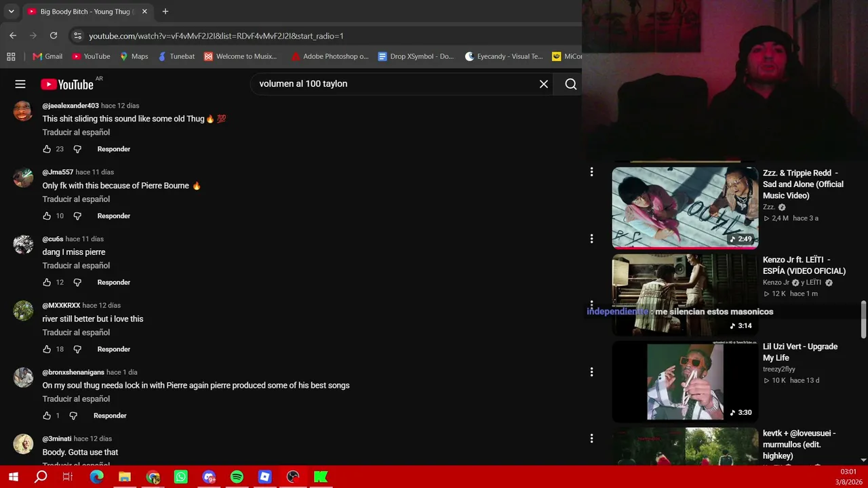
Task: Like the comment by @Jma557
Action: 47,216
